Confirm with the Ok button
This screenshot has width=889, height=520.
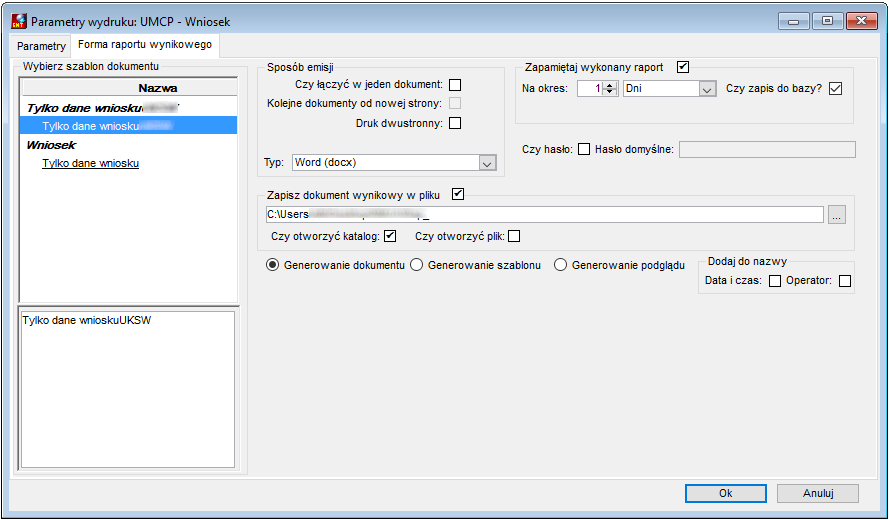click(x=726, y=493)
